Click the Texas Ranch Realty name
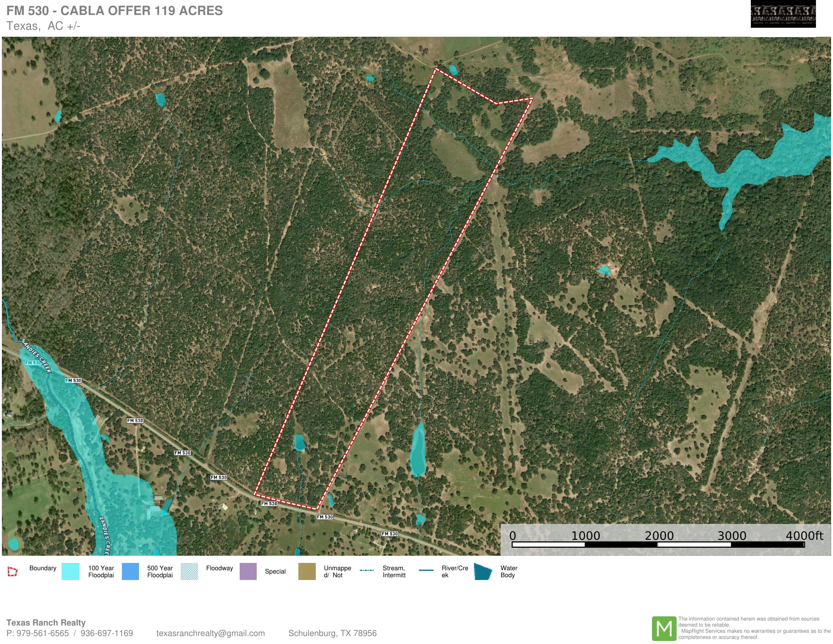 coord(46,623)
